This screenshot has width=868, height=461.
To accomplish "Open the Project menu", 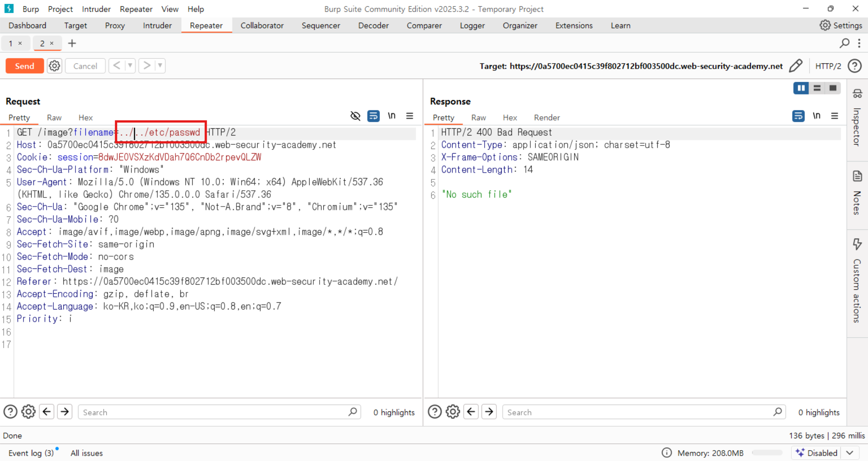I will click(x=60, y=9).
